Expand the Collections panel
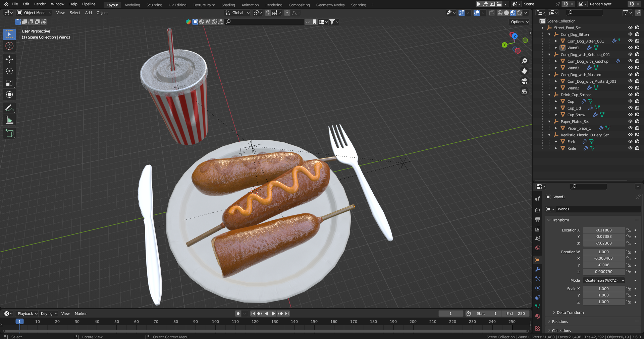The image size is (644, 339). click(x=561, y=331)
